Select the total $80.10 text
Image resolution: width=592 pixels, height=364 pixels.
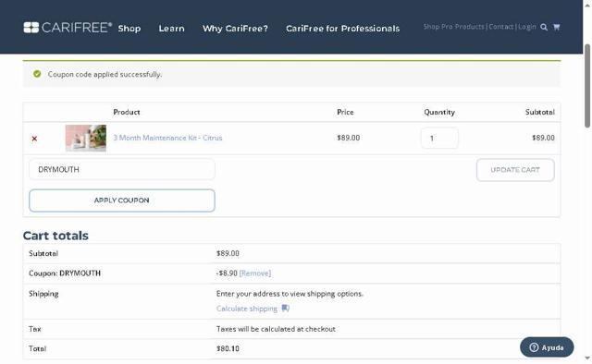tap(228, 348)
